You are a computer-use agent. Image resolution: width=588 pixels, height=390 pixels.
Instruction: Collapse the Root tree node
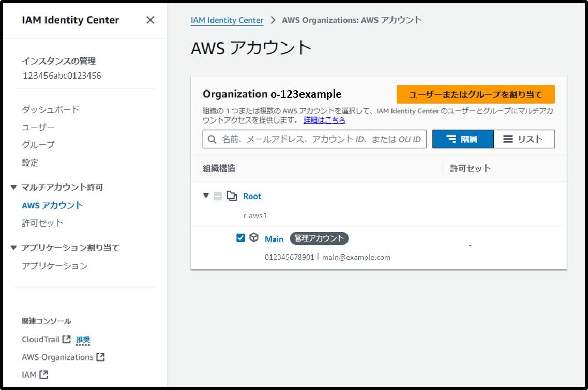[206, 196]
